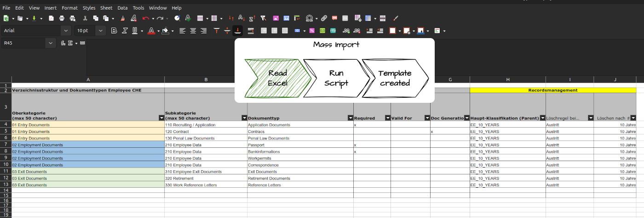The height and width of the screenshot is (218, 644).
Task: Select the cell containing Passport
Action: click(x=300, y=145)
